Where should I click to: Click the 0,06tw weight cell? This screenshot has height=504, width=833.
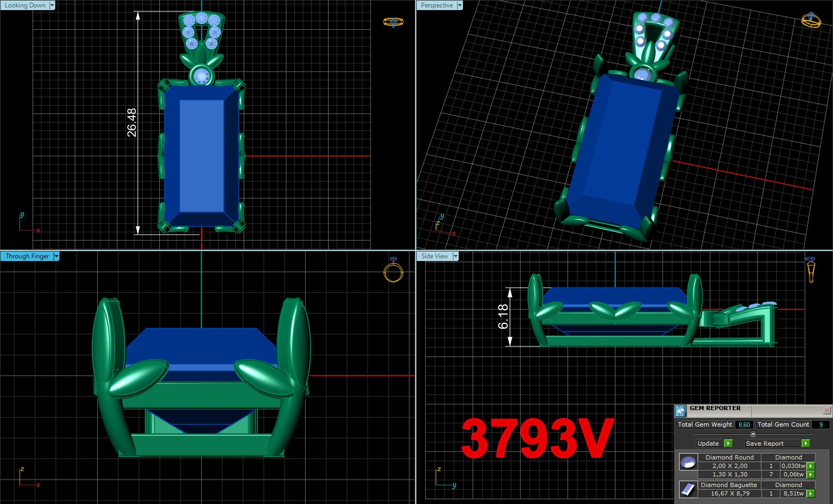coord(793,474)
